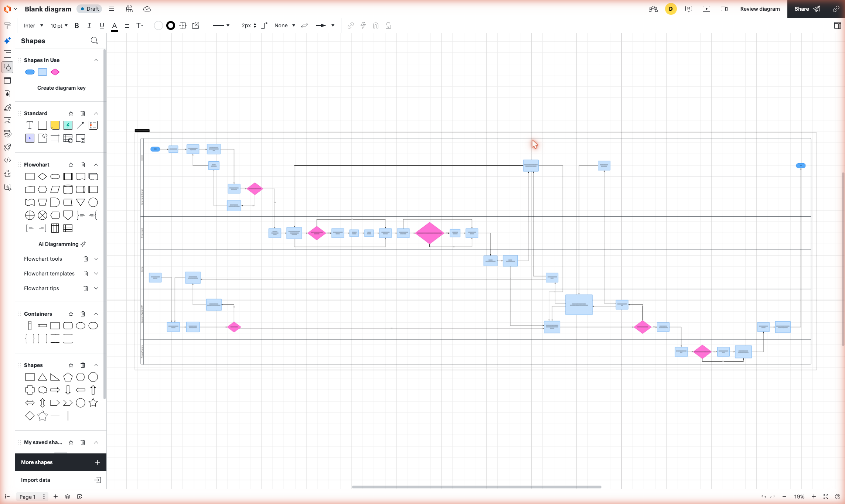Expand Flowchart tips
The height and width of the screenshot is (504, 845).
(96, 288)
